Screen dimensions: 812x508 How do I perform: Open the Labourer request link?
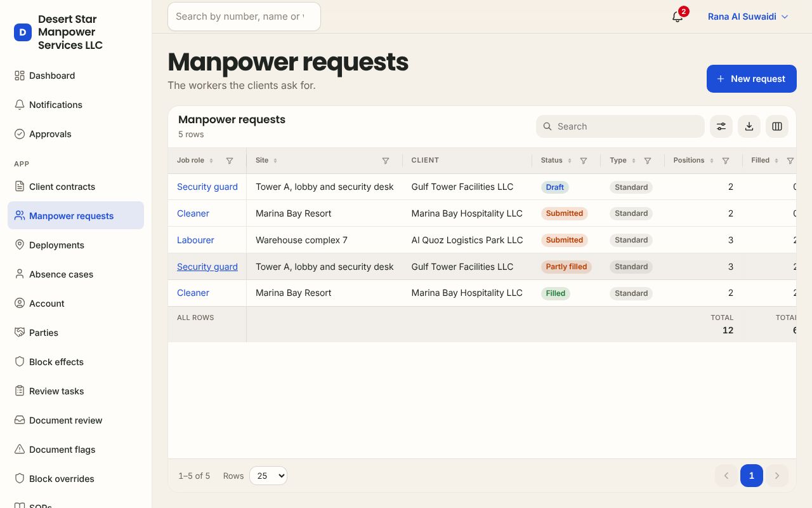[195, 240]
